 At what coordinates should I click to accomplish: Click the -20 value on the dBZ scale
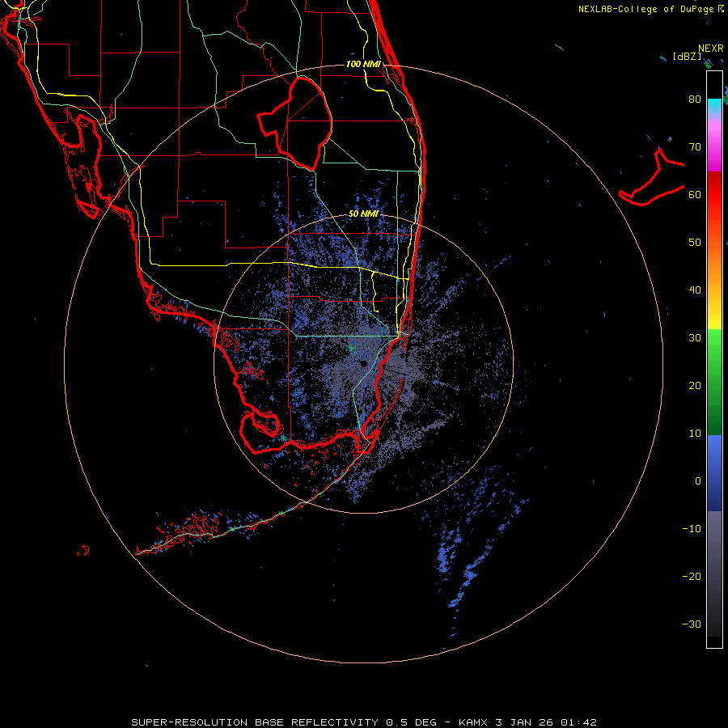[692, 576]
